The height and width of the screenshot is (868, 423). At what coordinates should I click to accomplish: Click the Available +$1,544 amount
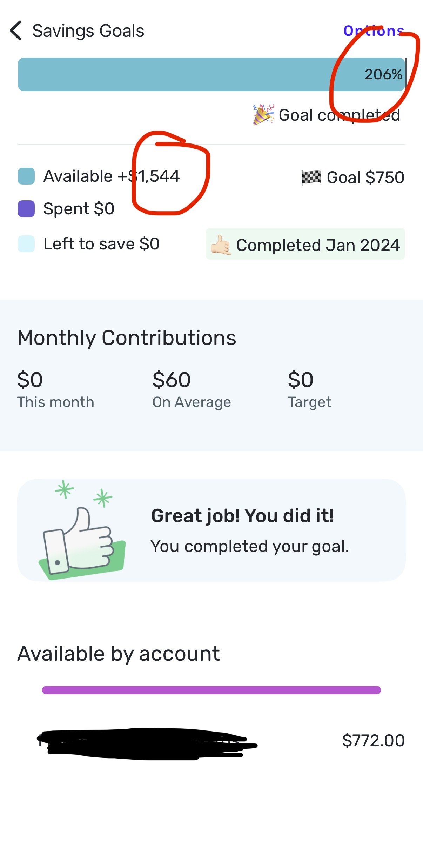[x=112, y=176]
